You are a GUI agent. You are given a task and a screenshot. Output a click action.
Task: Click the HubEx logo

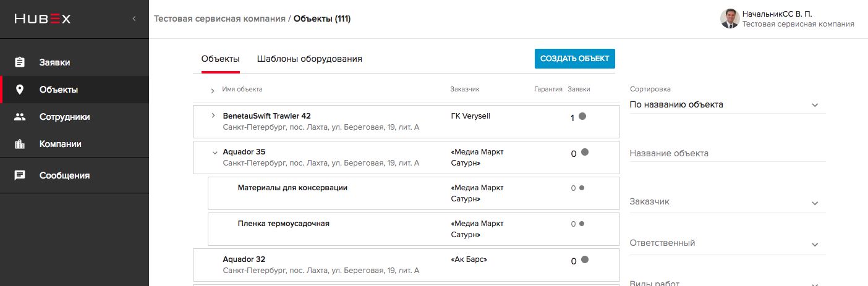tap(43, 19)
